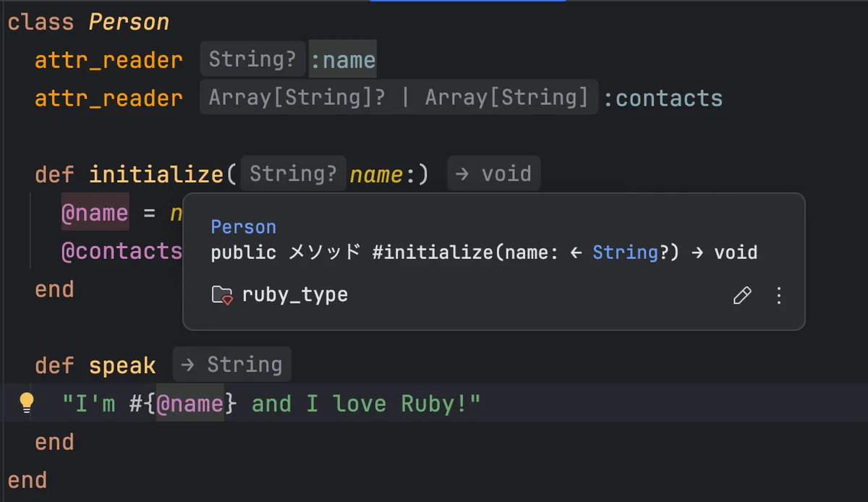Follow the String link in popup signature
The image size is (868, 502).
click(x=626, y=252)
